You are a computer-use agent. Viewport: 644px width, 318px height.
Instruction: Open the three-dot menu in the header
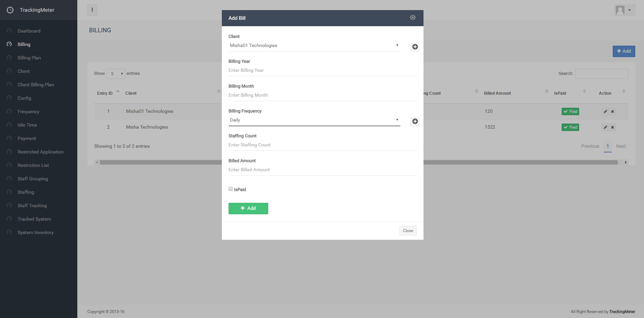coord(92,10)
